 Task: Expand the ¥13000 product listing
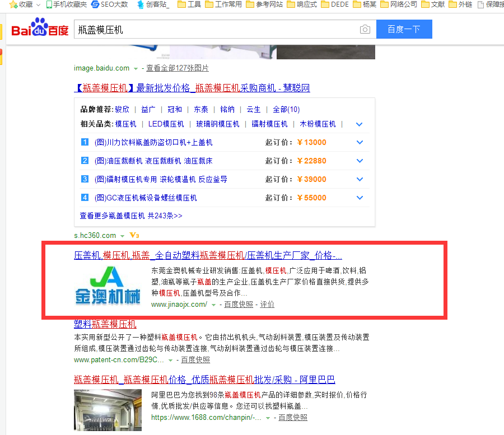pyautogui.click(x=360, y=142)
